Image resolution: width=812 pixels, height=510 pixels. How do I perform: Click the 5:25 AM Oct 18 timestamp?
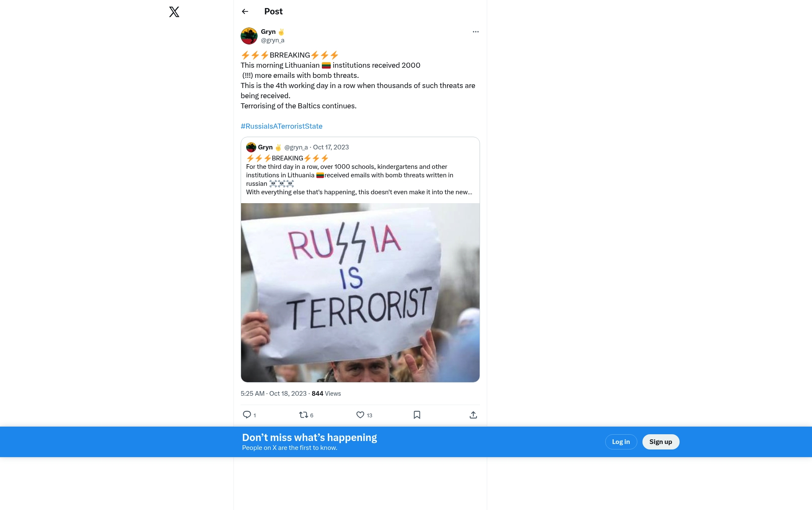(x=273, y=394)
